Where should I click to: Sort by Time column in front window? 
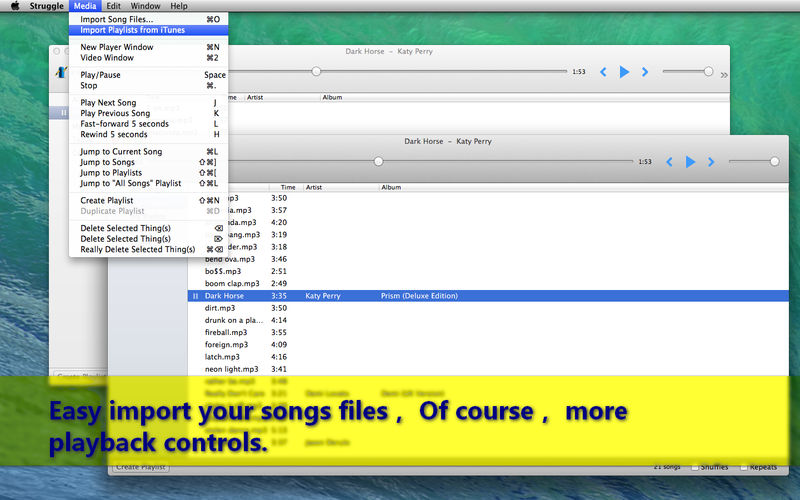[288, 187]
